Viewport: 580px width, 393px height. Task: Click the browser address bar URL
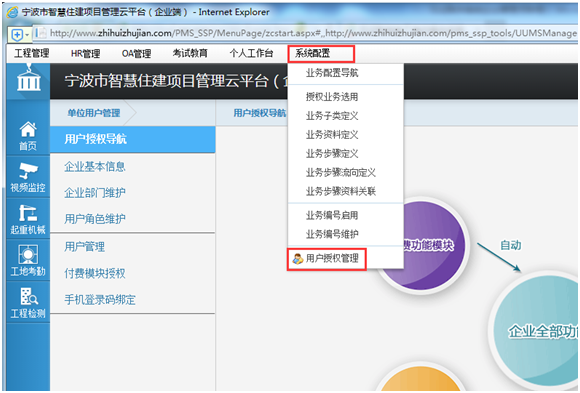313,33
